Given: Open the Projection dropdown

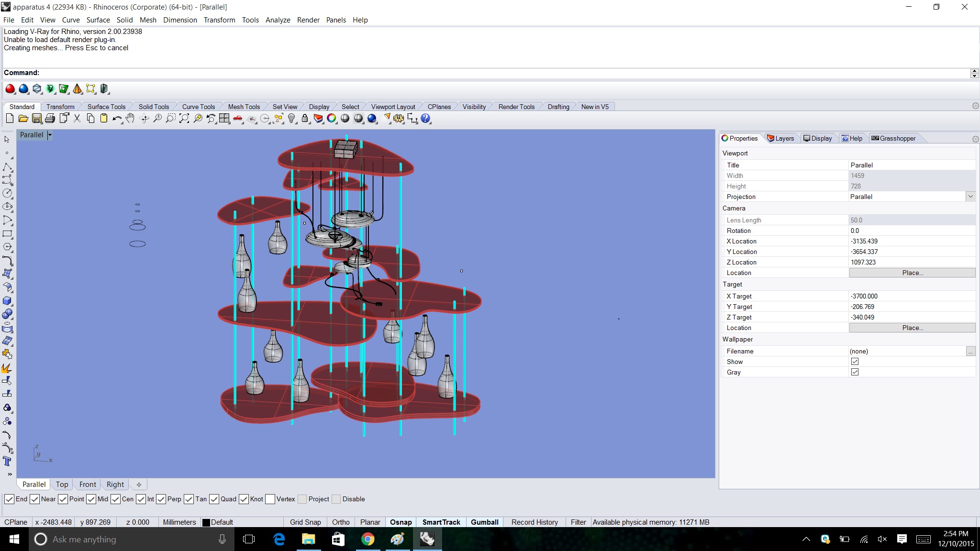Looking at the screenshot, I should click(x=970, y=197).
